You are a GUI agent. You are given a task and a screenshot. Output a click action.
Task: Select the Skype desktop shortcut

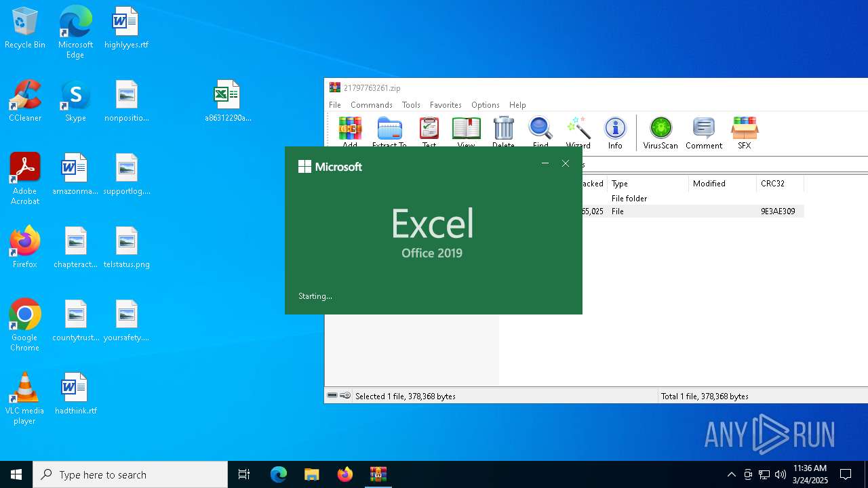point(75,101)
